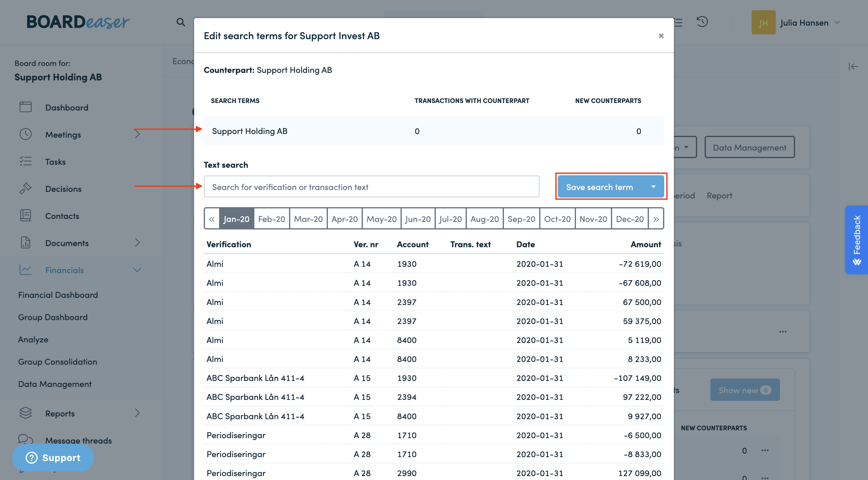Collapse the Financials submenu chevron

point(137,270)
